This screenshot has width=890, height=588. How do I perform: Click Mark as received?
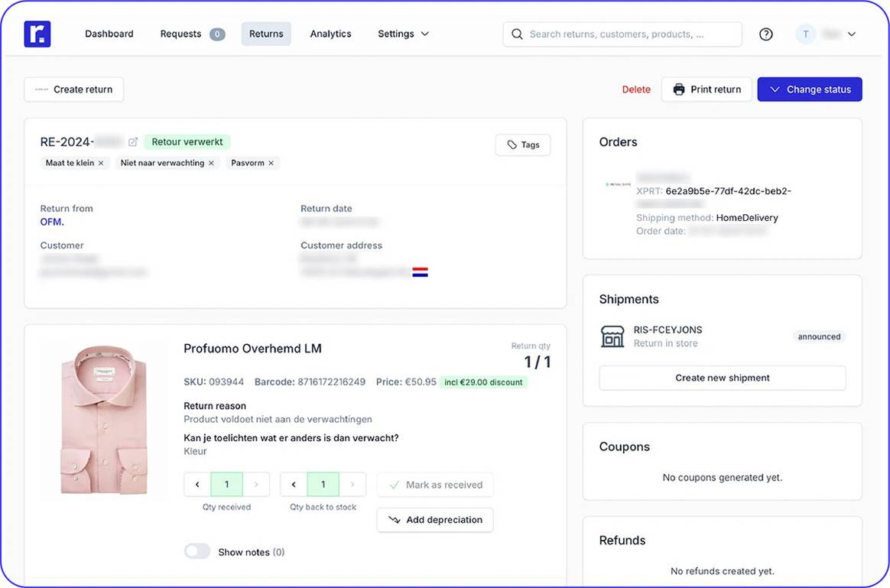[x=435, y=485]
